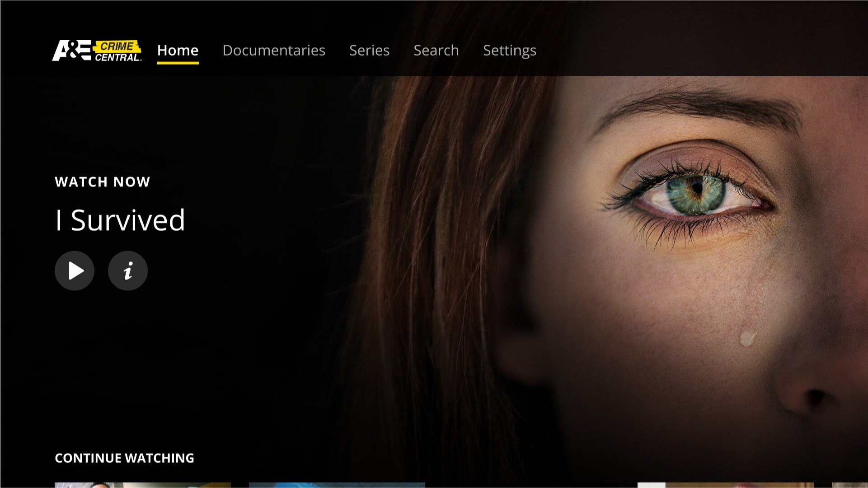Switch to the Series tab
This screenshot has width=868, height=488.
tap(369, 50)
